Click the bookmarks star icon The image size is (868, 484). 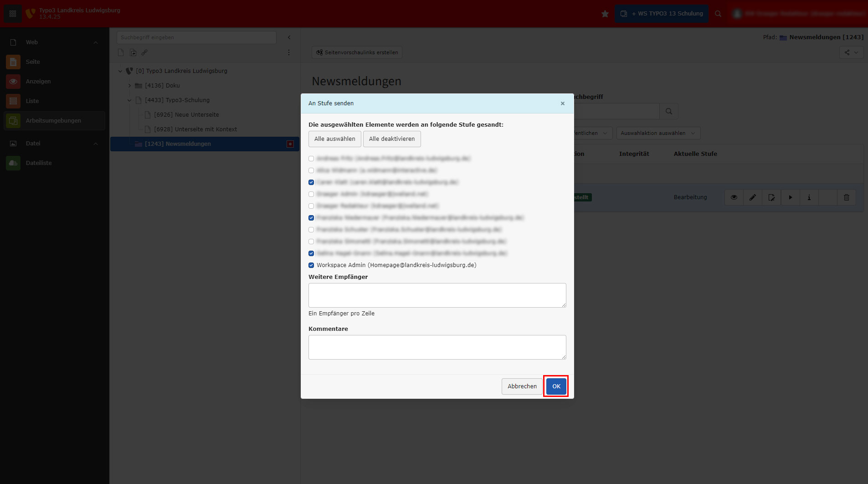coord(605,14)
